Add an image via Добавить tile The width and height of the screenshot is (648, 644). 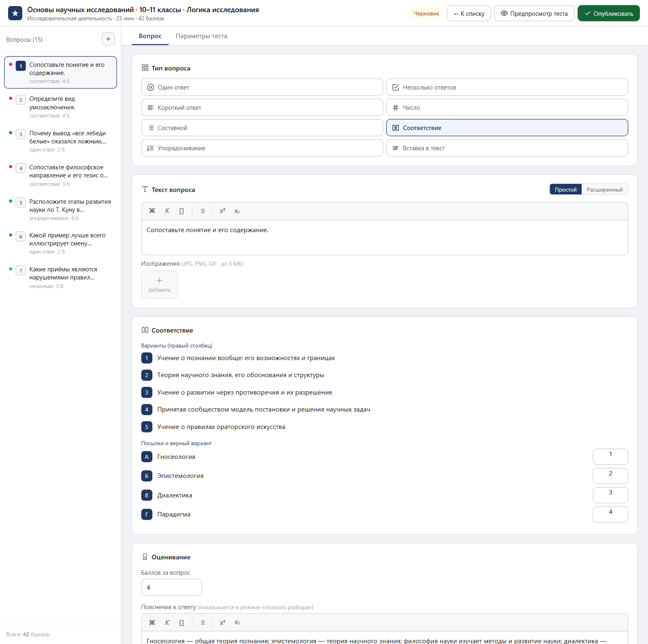[160, 285]
